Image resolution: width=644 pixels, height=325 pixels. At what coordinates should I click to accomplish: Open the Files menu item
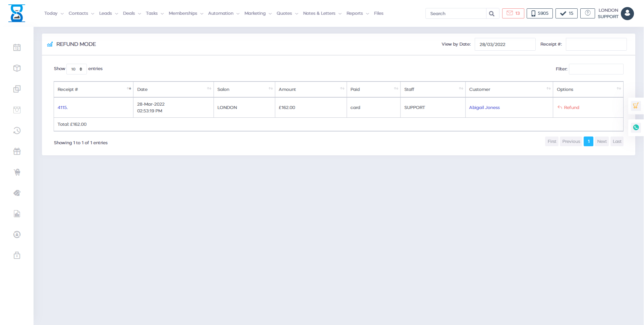[378, 13]
